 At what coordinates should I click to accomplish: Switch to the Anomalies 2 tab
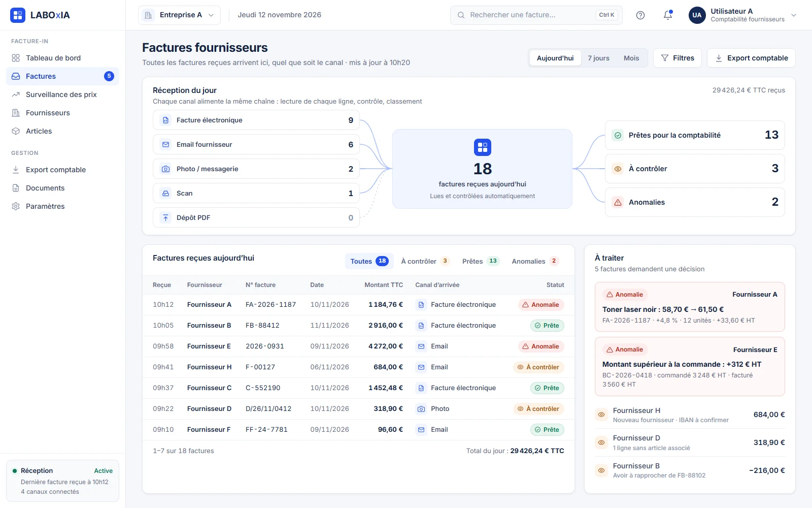click(x=535, y=261)
